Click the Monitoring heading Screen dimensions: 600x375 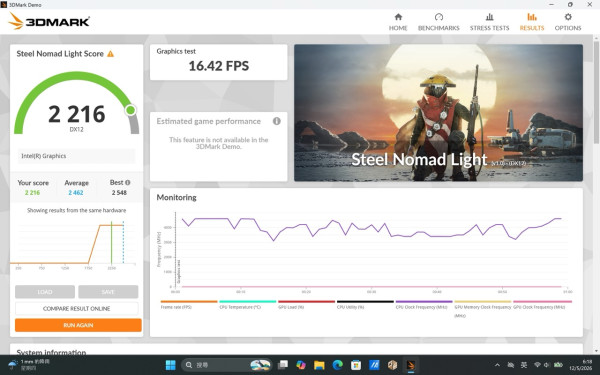[x=176, y=197]
